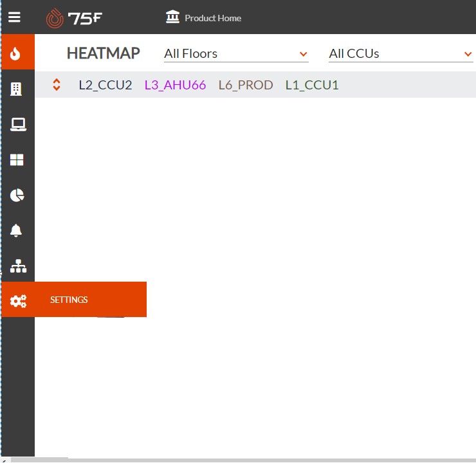This screenshot has width=476, height=463.
Task: Open the alerts bell icon
Action: pos(17,230)
